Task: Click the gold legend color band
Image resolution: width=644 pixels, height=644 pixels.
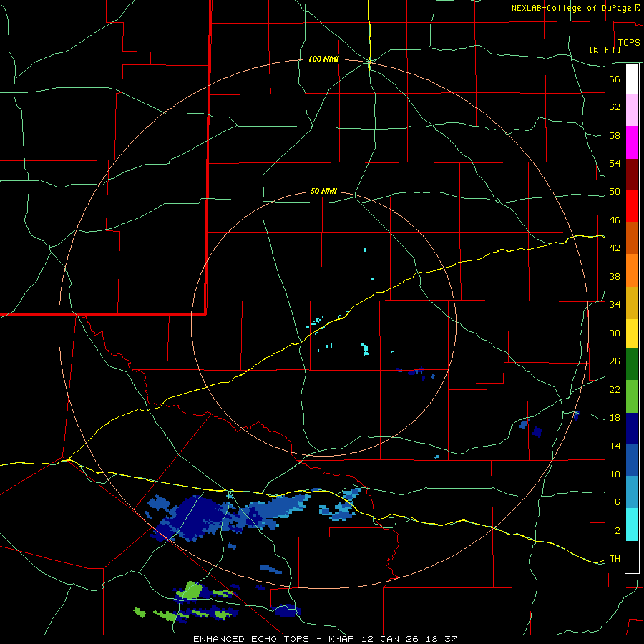Action: pyautogui.click(x=632, y=303)
